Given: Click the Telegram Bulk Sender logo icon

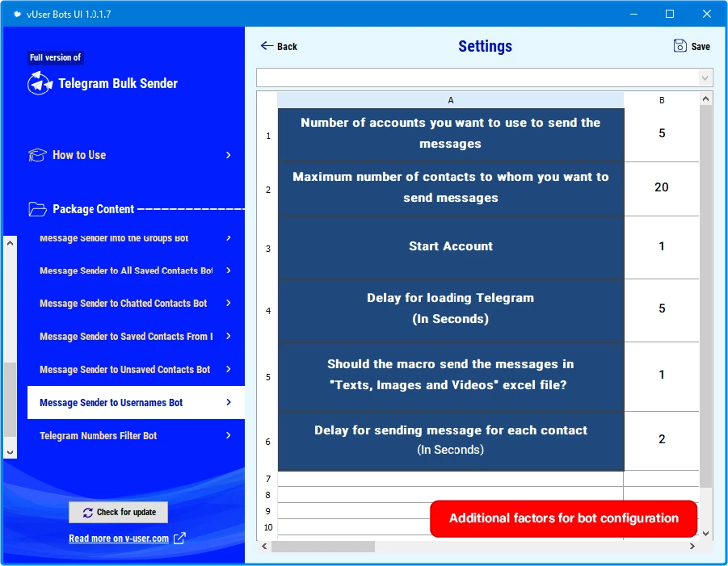Looking at the screenshot, I should tap(40, 83).
